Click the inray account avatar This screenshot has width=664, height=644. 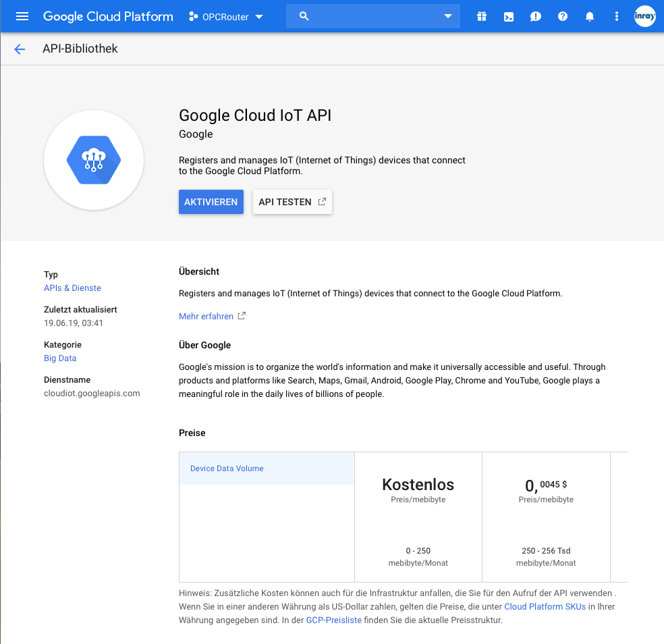coord(644,16)
